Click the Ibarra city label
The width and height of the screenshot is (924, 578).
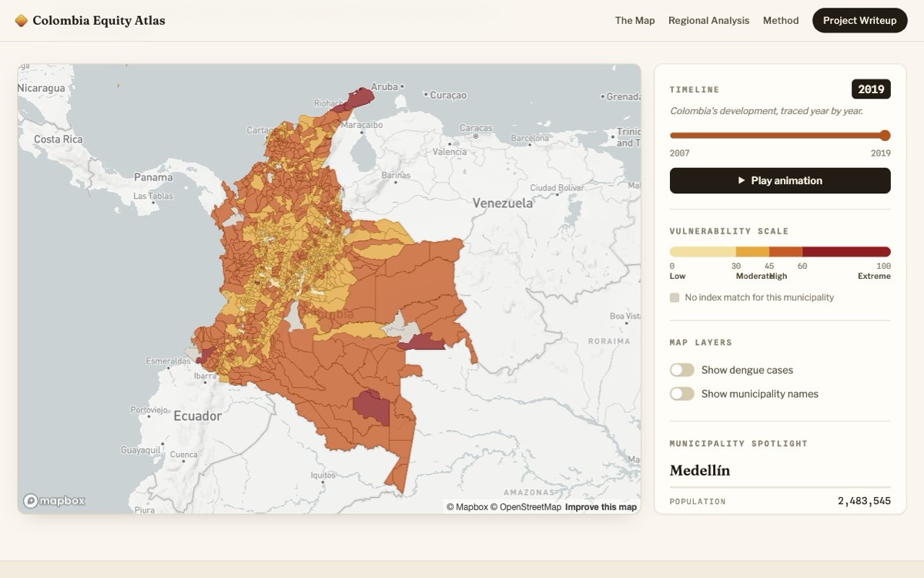point(205,377)
